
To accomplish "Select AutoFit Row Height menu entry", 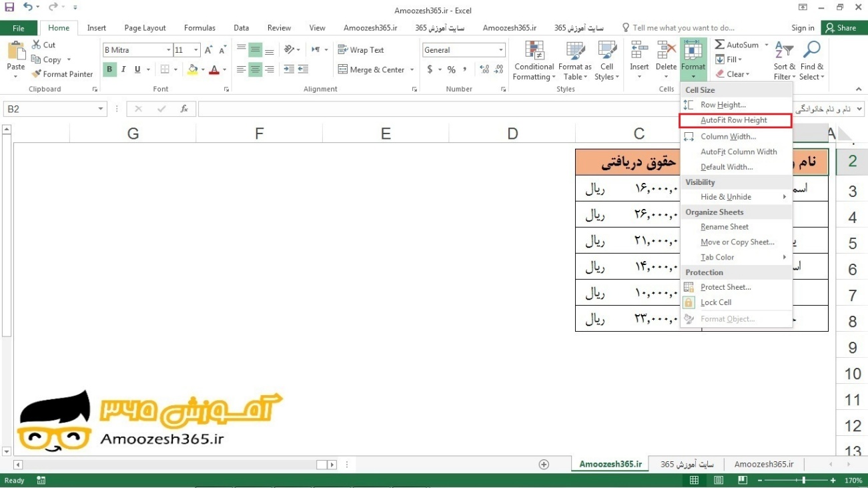I will tap(734, 120).
